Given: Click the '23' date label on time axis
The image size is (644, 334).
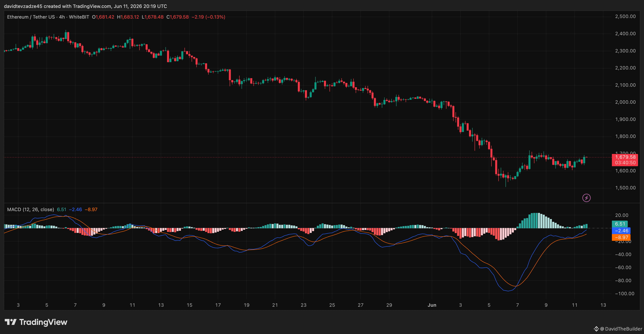Looking at the screenshot, I should pyautogui.click(x=304, y=305).
